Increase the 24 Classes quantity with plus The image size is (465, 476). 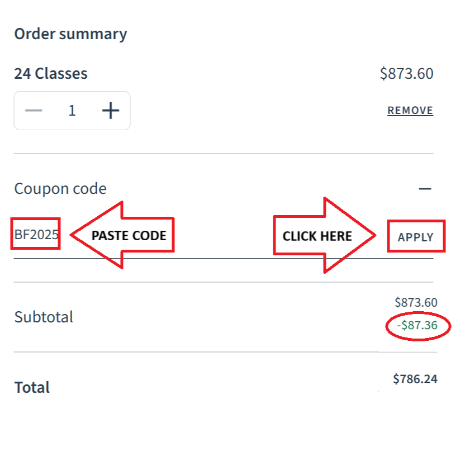[x=111, y=111]
